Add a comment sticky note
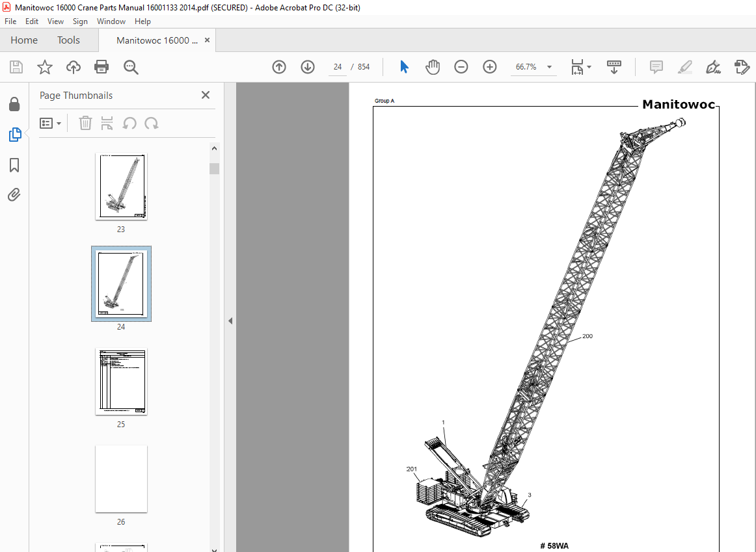 pos(656,67)
